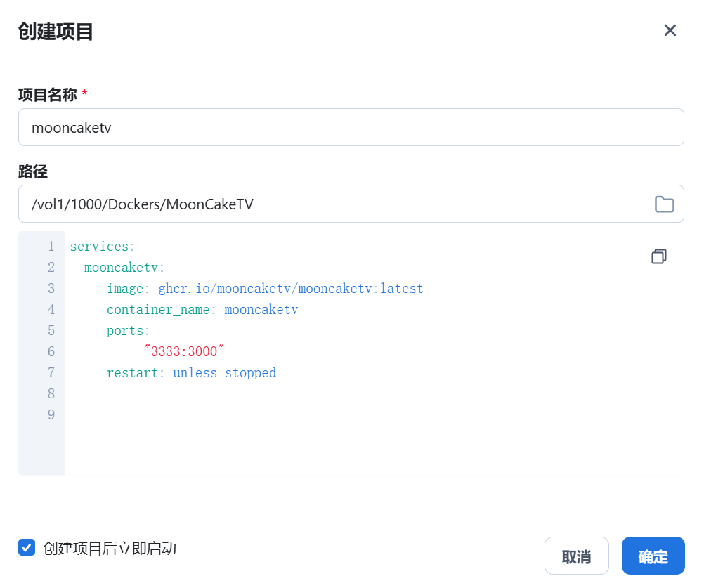
Task: Click the container_name line in the editor
Action: point(202,310)
